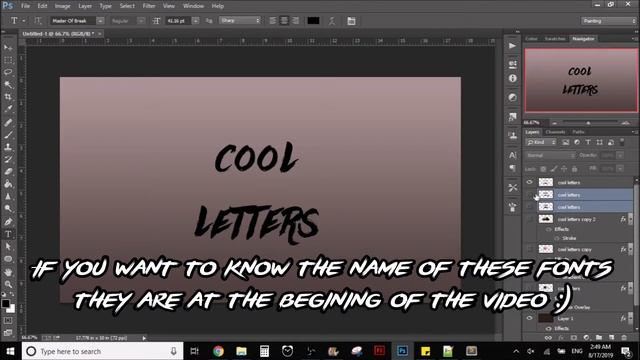Image resolution: width=640 pixels, height=360 pixels.
Task: Hide the top cool letters layer
Action: coord(530,182)
